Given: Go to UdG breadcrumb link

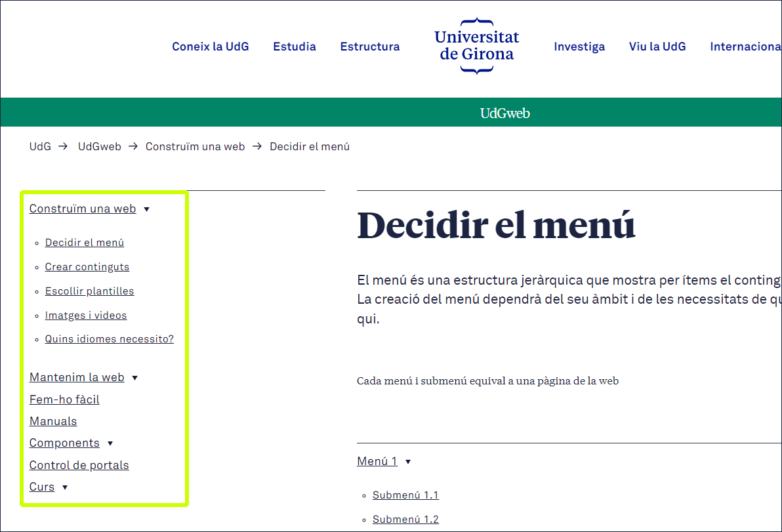Looking at the screenshot, I should tap(40, 146).
